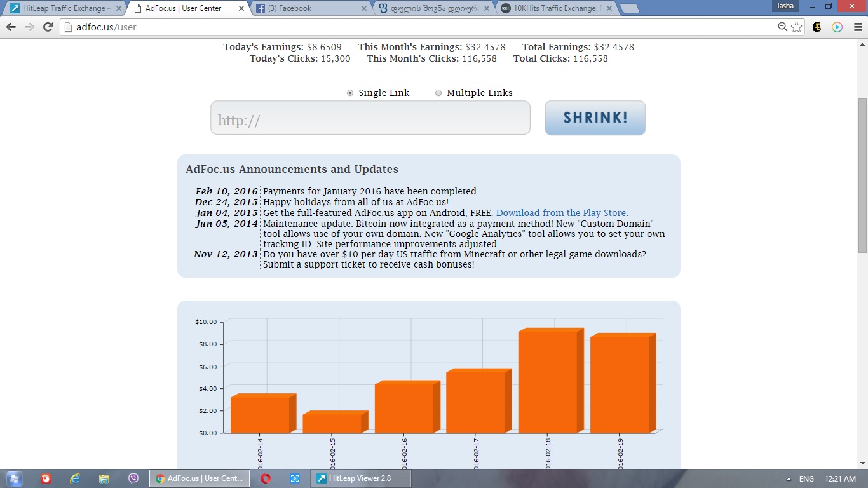Screen dimensions: 868x488
Task: Click the 2016-02-19 bar in the chart
Action: tap(623, 383)
